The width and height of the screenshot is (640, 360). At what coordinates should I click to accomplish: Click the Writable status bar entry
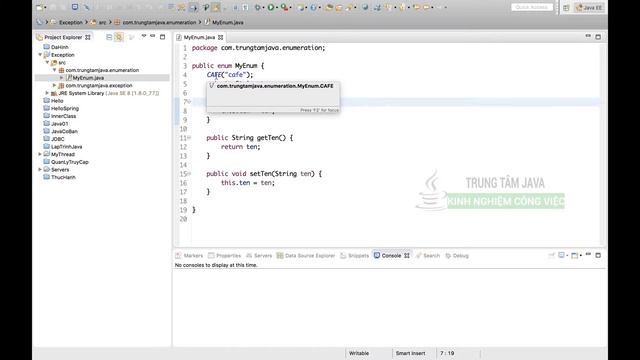point(359,353)
